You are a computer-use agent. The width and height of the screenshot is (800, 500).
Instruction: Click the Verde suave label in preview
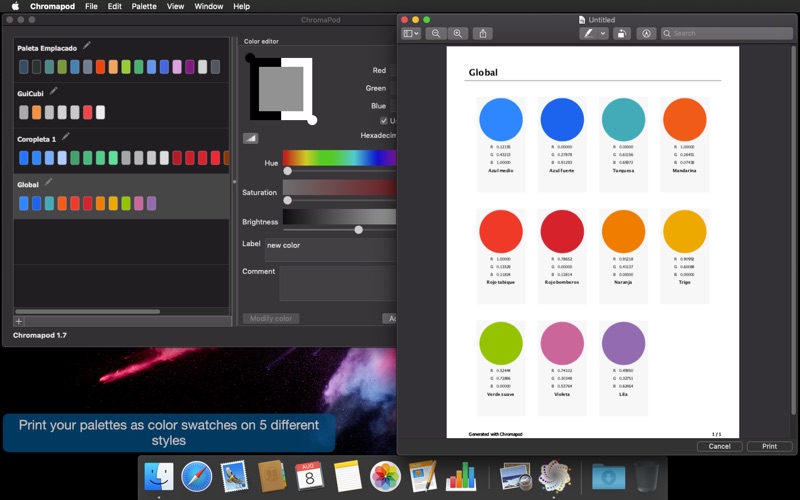(x=501, y=394)
